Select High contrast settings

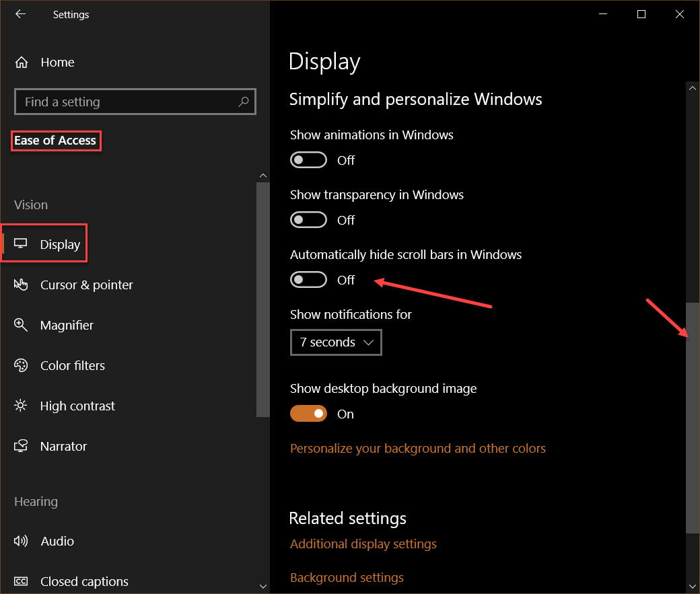[76, 406]
